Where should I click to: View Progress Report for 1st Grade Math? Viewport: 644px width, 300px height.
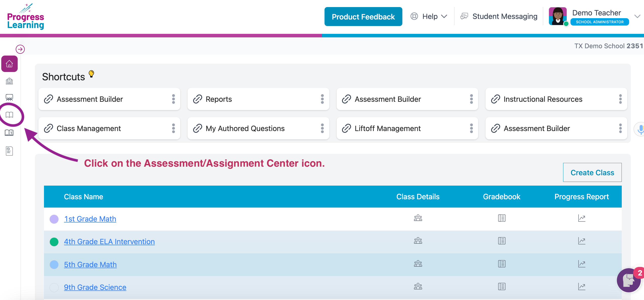[x=582, y=218]
